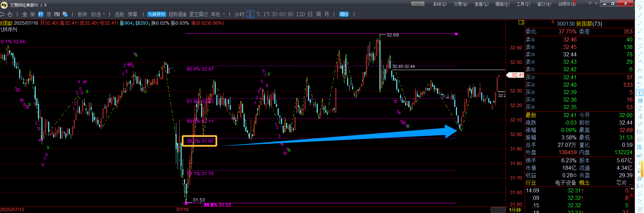Open the 查看(L) menu

click(482, 4)
